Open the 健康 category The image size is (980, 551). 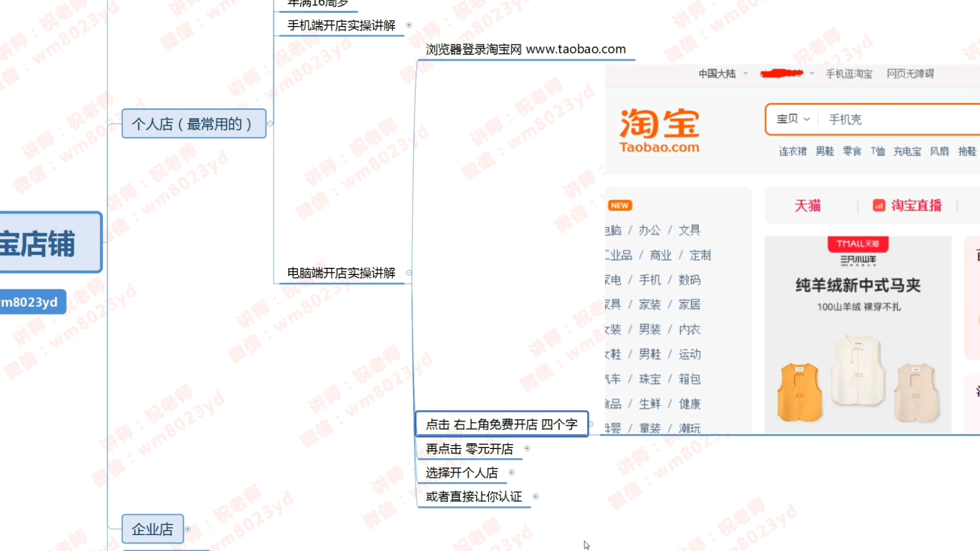(x=689, y=404)
